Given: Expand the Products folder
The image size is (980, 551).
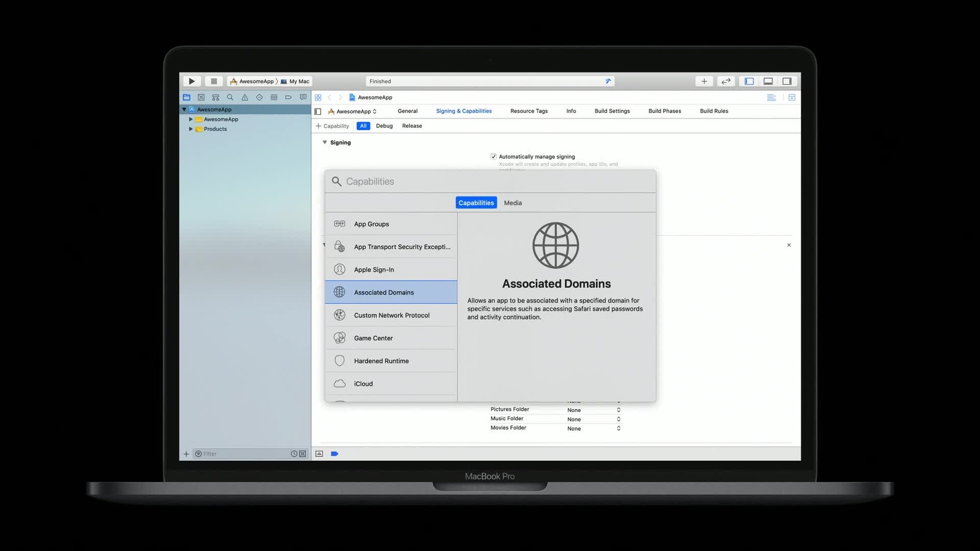Looking at the screenshot, I should point(191,129).
